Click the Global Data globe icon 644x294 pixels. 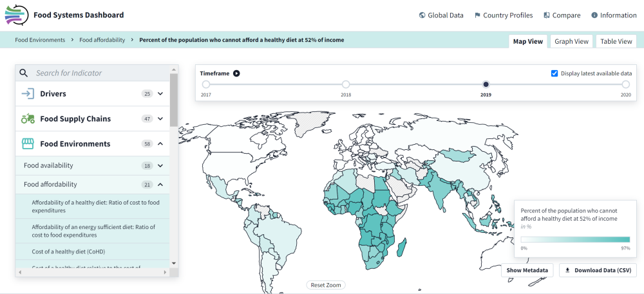point(422,15)
